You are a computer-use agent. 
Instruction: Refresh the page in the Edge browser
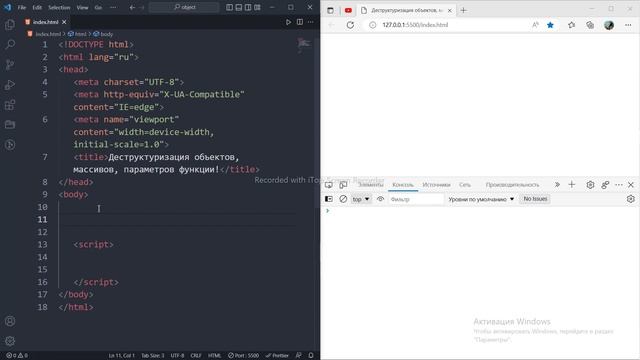point(350,25)
